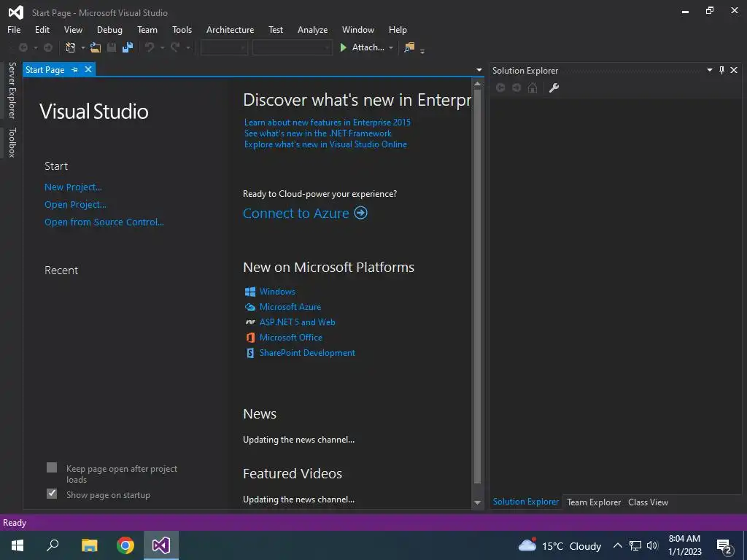
Task: Click the New Project... link
Action: pos(73,187)
